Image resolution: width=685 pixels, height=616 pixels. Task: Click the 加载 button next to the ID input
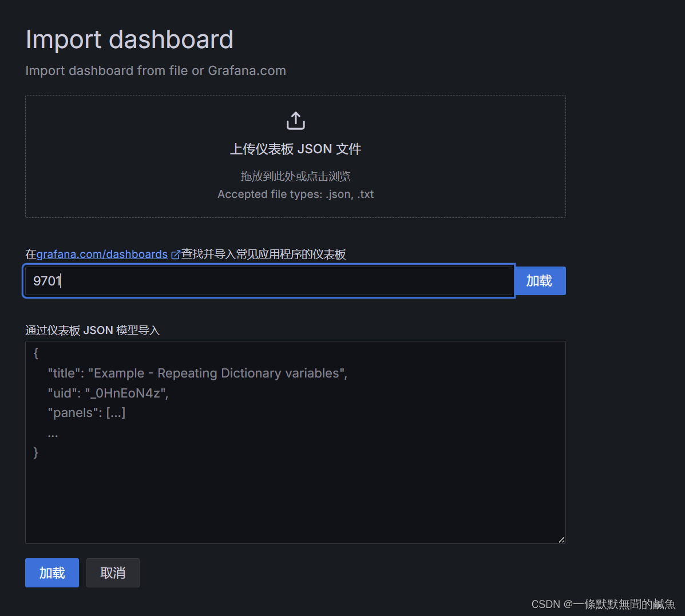(x=540, y=280)
